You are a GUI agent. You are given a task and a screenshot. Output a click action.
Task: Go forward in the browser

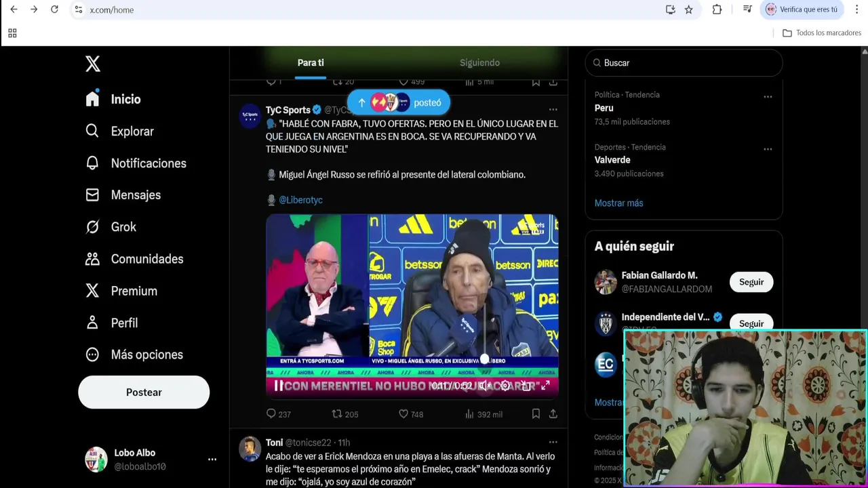click(34, 9)
